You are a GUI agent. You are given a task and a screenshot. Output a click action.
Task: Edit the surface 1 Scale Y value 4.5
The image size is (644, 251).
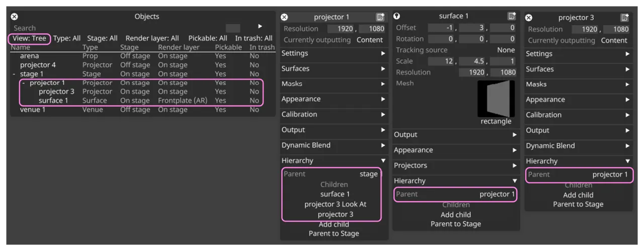472,61
